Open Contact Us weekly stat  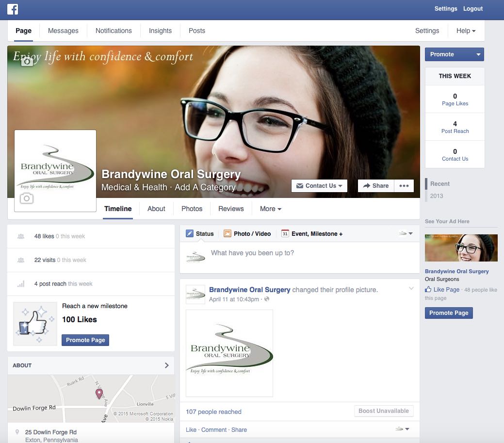click(455, 155)
